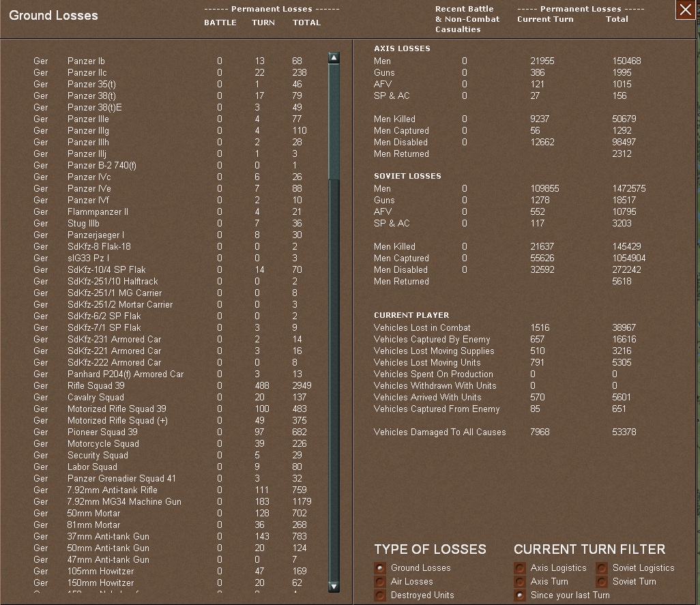
Task: Click the Axis Men total 150468
Action: pyautogui.click(x=626, y=61)
